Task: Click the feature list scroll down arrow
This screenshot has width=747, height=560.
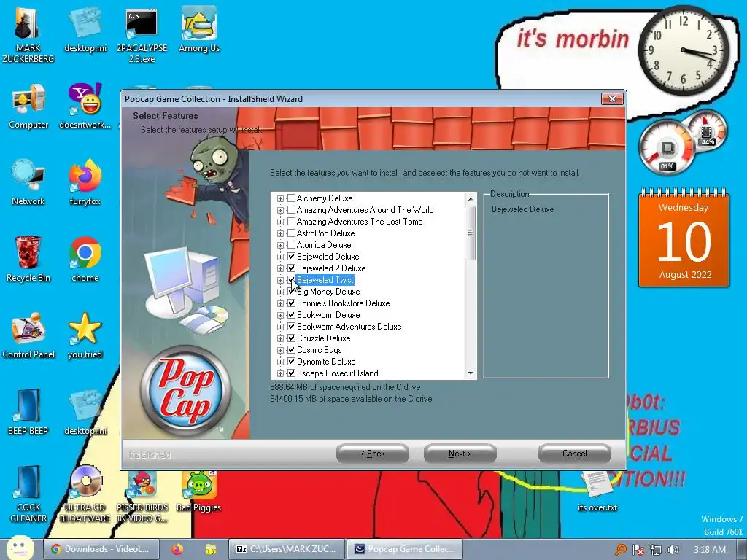Action: click(471, 373)
